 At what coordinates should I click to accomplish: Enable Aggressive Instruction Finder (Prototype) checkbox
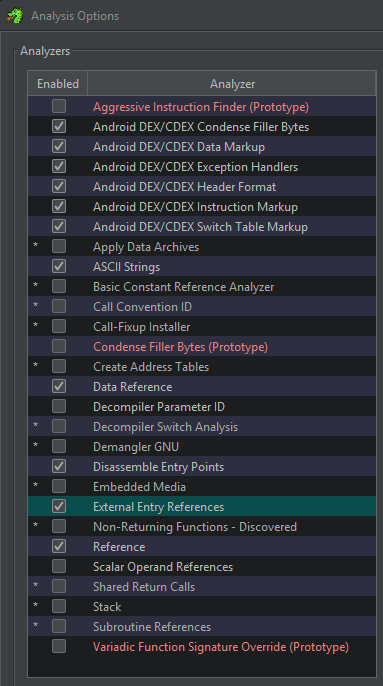[x=59, y=106]
